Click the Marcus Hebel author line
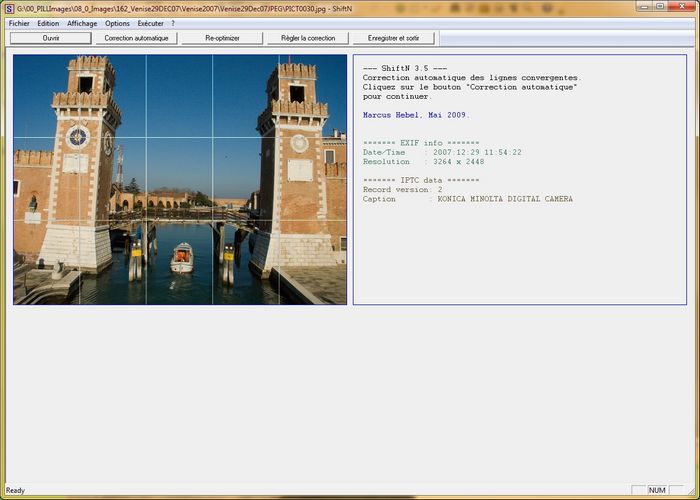This screenshot has width=700, height=500. click(415, 115)
